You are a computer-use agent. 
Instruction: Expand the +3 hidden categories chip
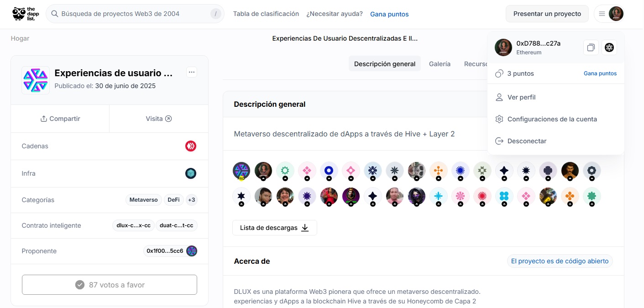pyautogui.click(x=192, y=200)
